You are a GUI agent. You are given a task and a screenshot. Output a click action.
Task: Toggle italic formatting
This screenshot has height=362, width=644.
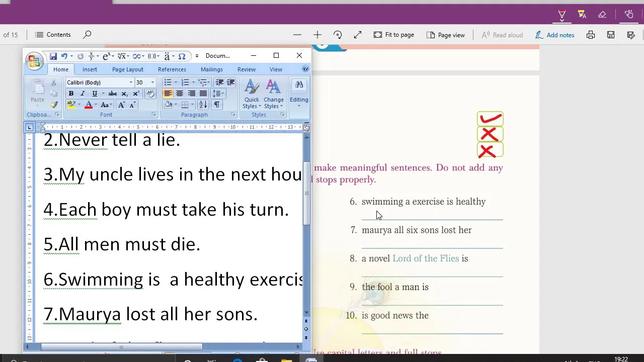pyautogui.click(x=83, y=94)
